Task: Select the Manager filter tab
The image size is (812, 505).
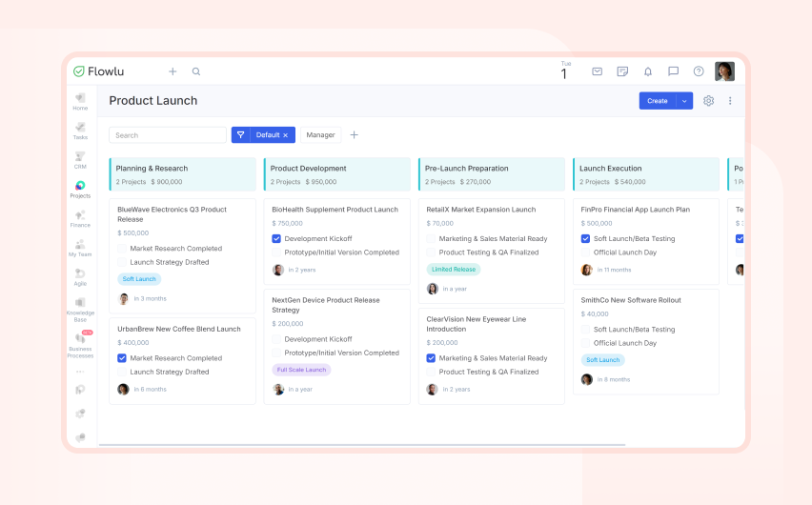Action: (x=320, y=135)
